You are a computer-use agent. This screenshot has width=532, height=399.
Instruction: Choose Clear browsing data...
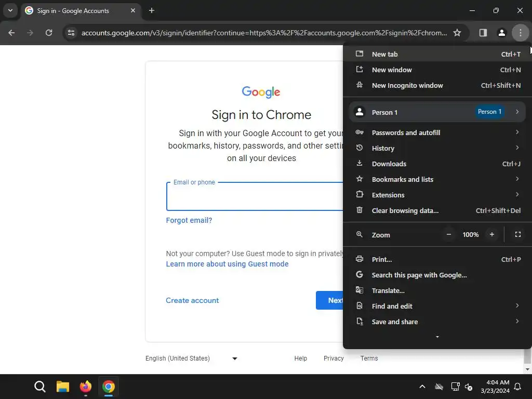pyautogui.click(x=437, y=210)
